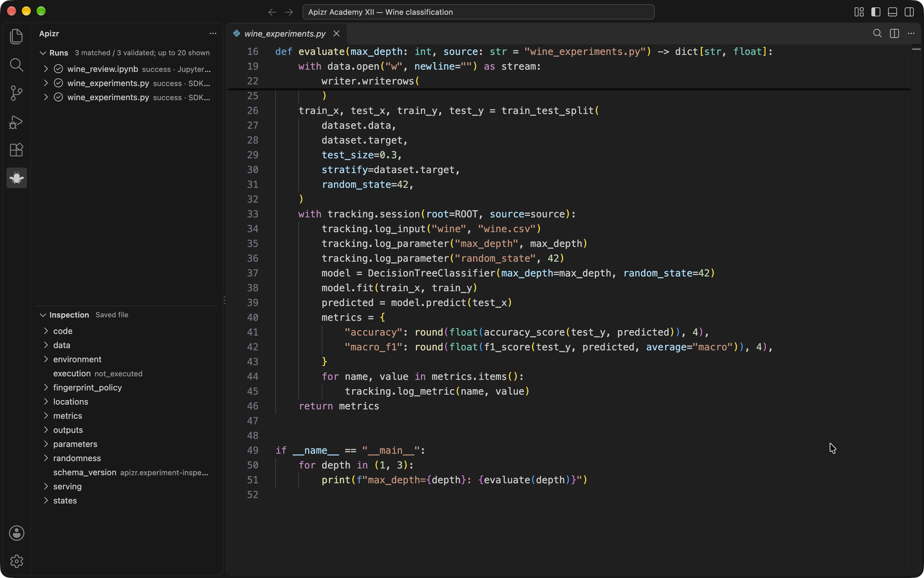Viewport: 924px width, 578px height.
Task: Expand the outputs node
Action: (x=46, y=430)
